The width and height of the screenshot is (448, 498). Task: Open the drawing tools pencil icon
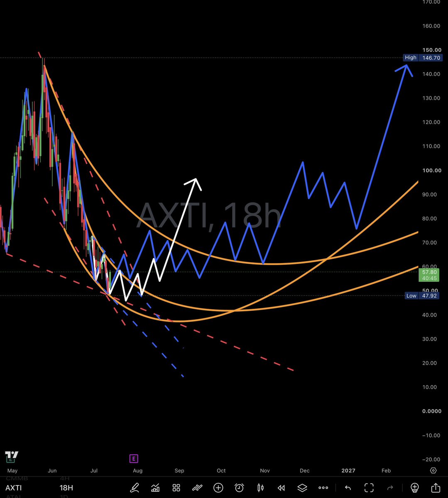[135, 488]
